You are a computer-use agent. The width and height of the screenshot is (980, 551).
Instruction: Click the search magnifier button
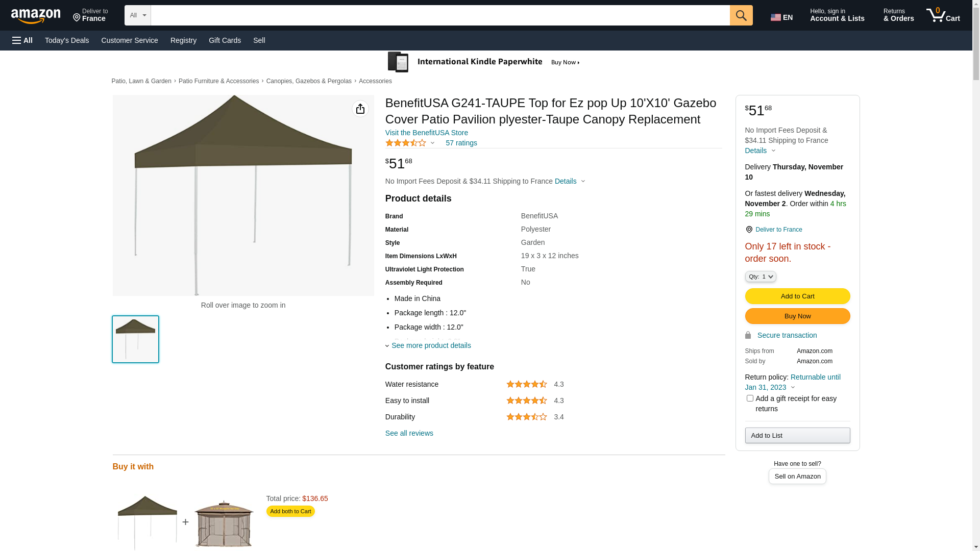(x=741, y=15)
